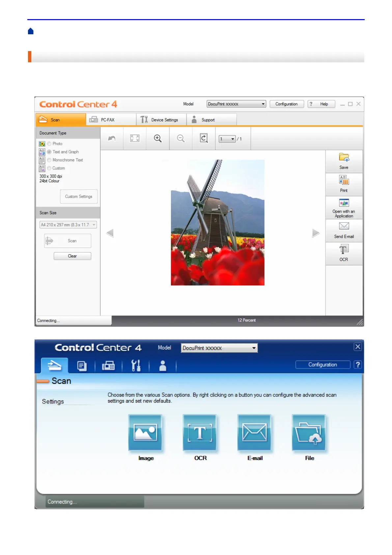Zoom out with the magnifier minus icon

(x=181, y=138)
